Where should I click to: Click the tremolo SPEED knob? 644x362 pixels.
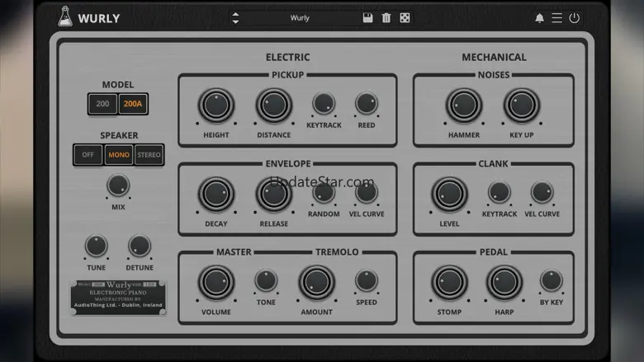(367, 280)
